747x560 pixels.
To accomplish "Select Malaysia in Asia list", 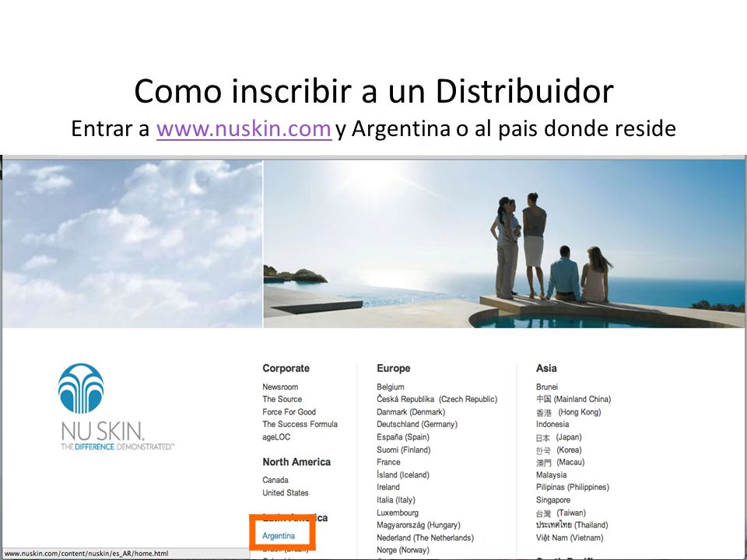I will 551,474.
